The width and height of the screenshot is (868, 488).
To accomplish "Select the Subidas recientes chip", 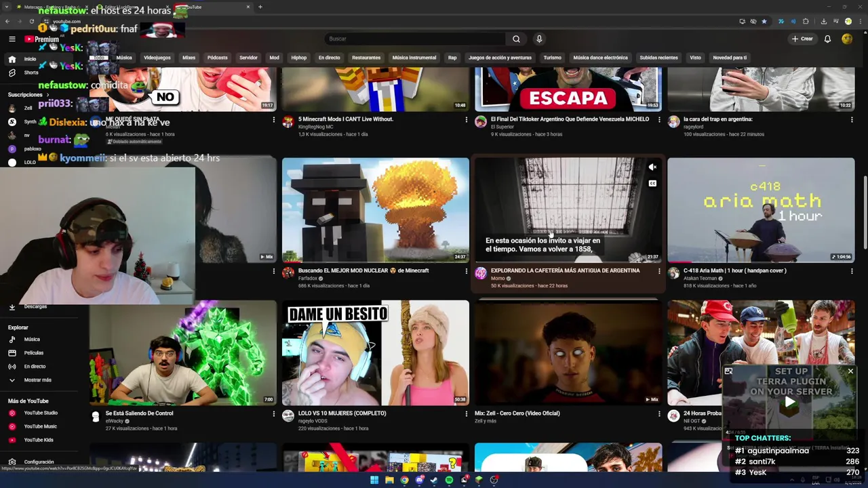I will pyautogui.click(x=658, y=58).
